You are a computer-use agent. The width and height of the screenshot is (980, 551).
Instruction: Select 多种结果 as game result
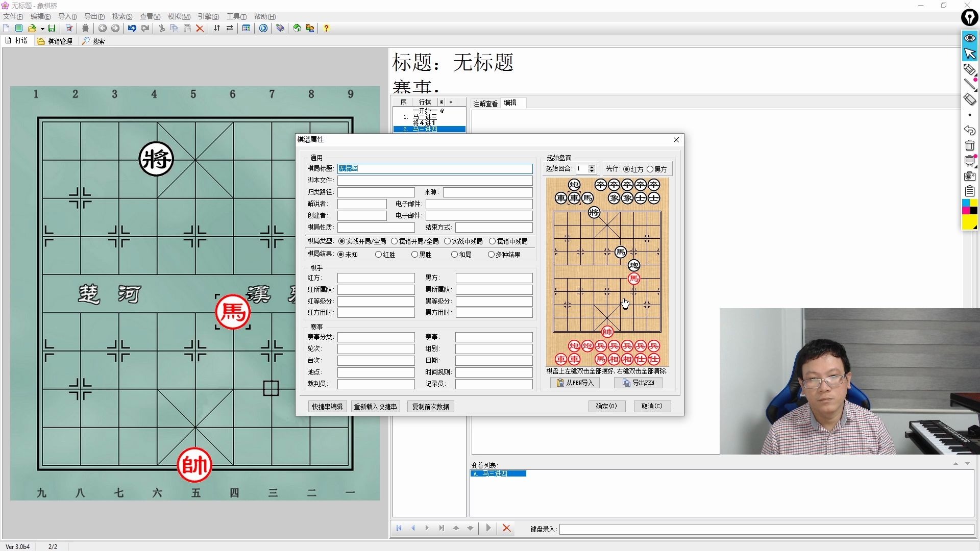504,255
